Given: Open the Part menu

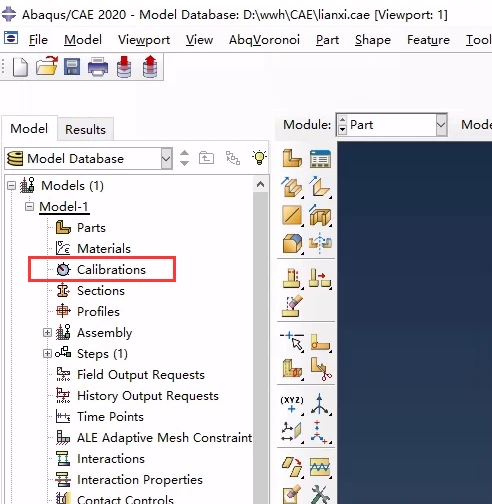Looking at the screenshot, I should point(327,40).
